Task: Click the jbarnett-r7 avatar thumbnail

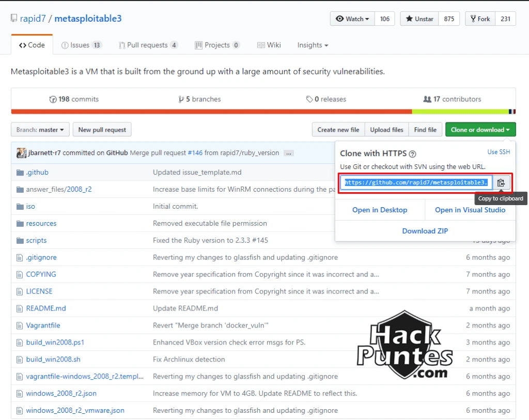Action: pos(22,153)
